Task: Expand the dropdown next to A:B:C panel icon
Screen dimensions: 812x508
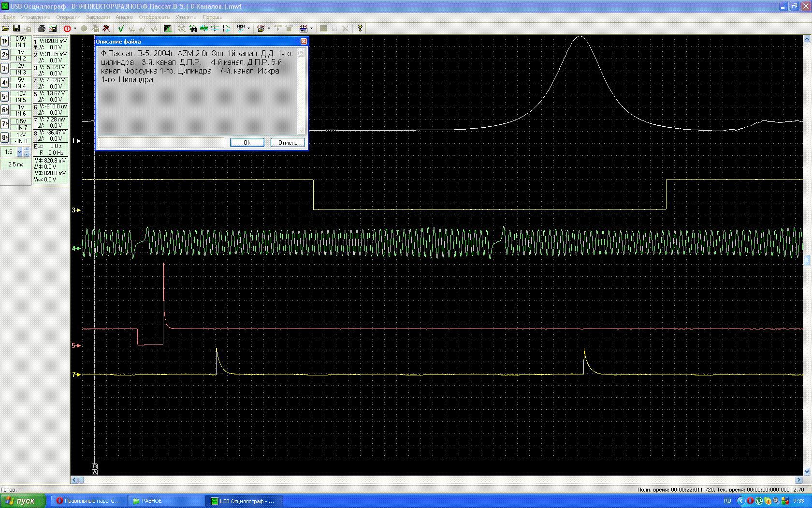Action: click(311, 29)
